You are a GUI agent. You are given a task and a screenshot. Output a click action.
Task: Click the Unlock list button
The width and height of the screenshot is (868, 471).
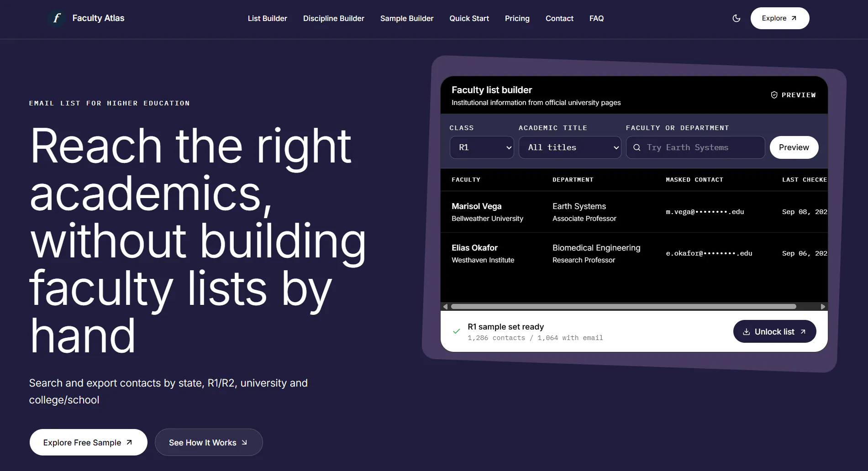click(774, 331)
